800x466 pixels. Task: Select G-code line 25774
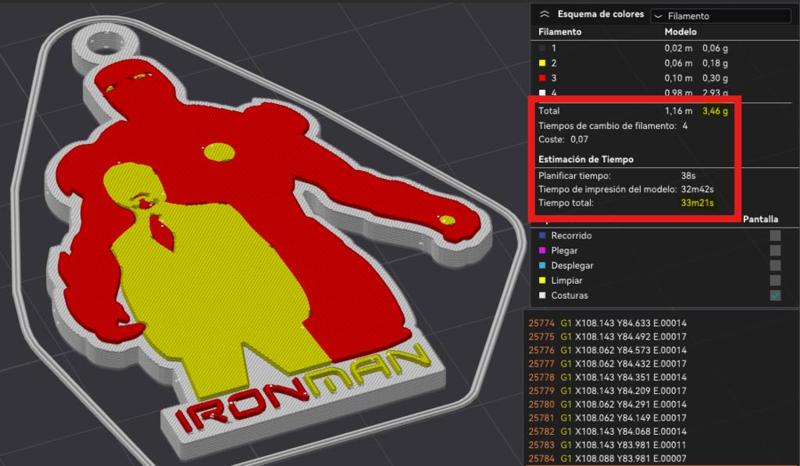607,323
